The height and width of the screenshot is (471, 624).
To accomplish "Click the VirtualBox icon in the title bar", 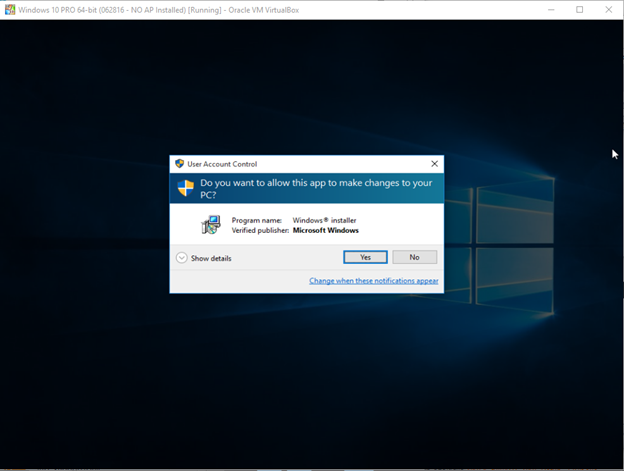I will click(x=9, y=9).
